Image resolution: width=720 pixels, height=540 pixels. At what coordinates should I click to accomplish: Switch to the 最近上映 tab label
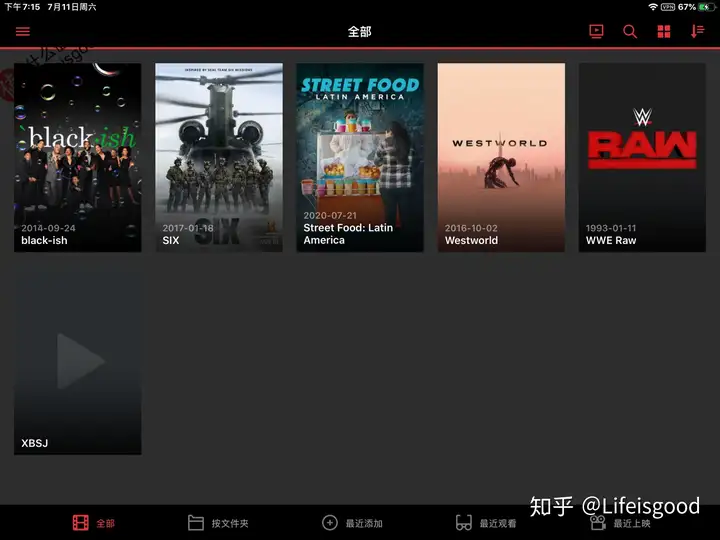click(632, 523)
